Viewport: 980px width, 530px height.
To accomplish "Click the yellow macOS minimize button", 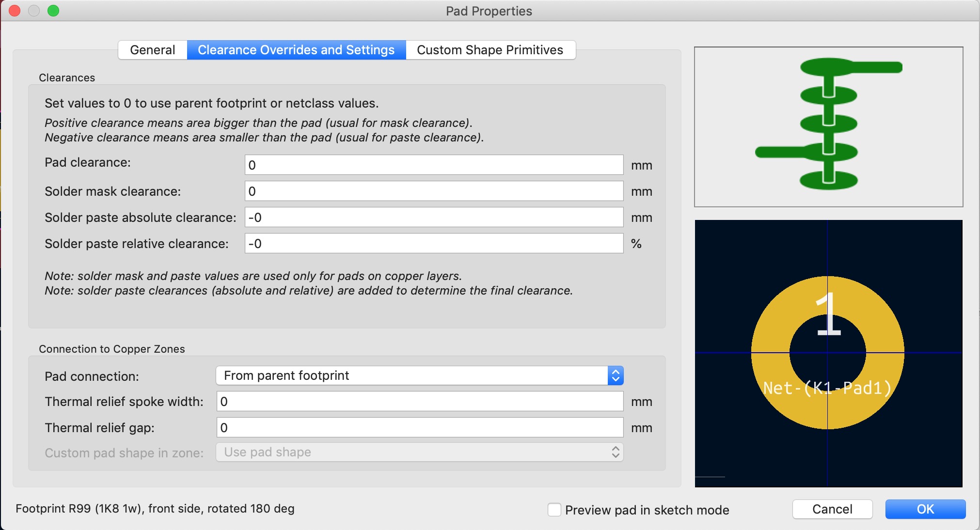I will pos(34,11).
